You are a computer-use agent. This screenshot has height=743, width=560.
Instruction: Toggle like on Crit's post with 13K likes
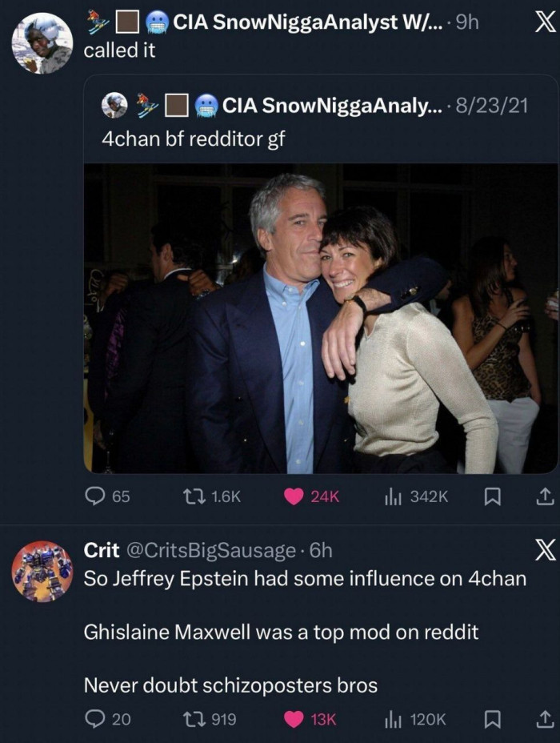click(x=295, y=719)
